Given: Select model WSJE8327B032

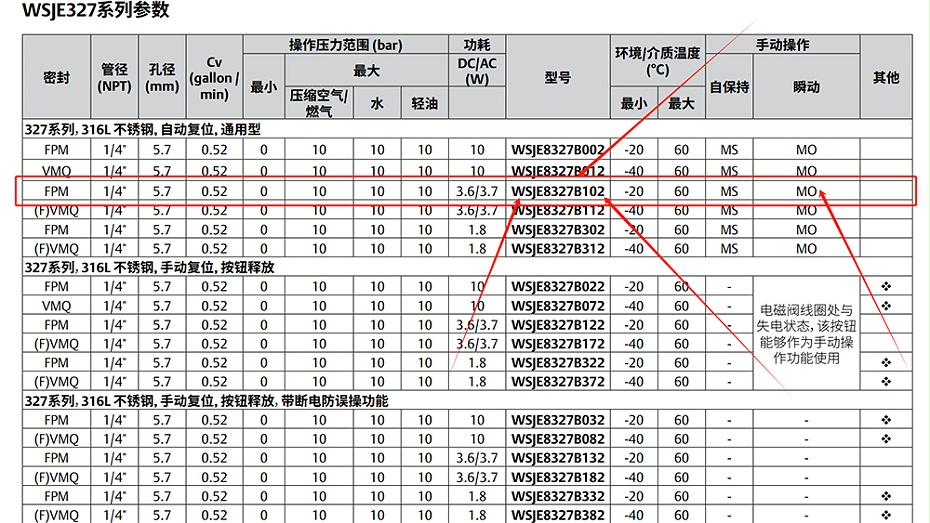Looking at the screenshot, I should tap(558, 420).
